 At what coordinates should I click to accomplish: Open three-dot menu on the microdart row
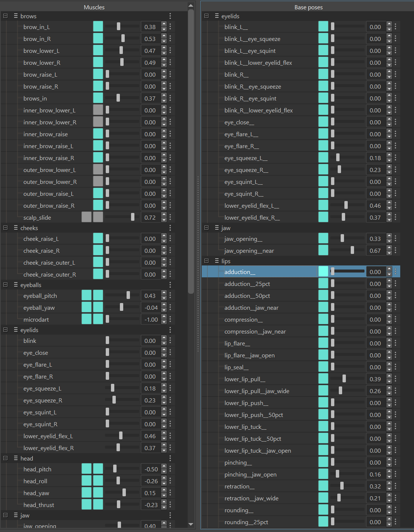(x=170, y=319)
